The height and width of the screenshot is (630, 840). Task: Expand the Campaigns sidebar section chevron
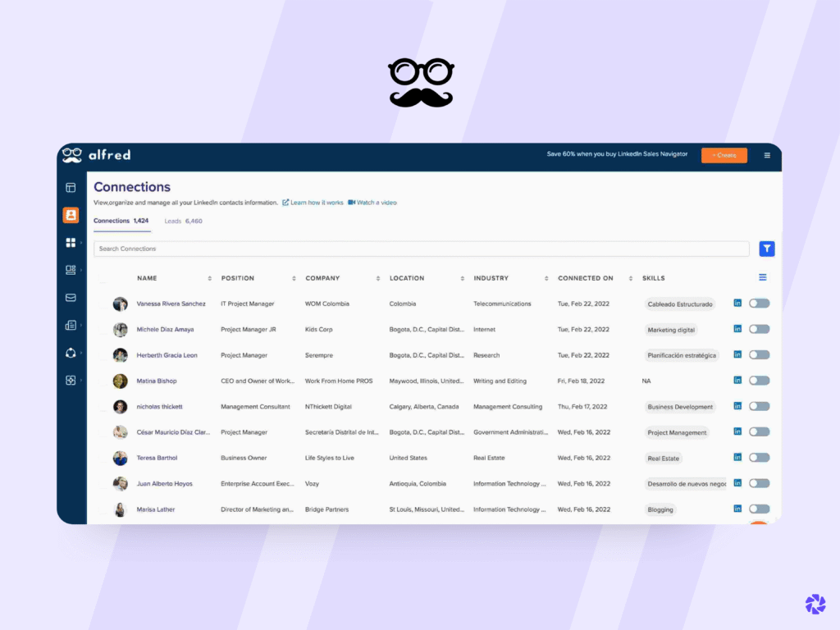(x=80, y=243)
